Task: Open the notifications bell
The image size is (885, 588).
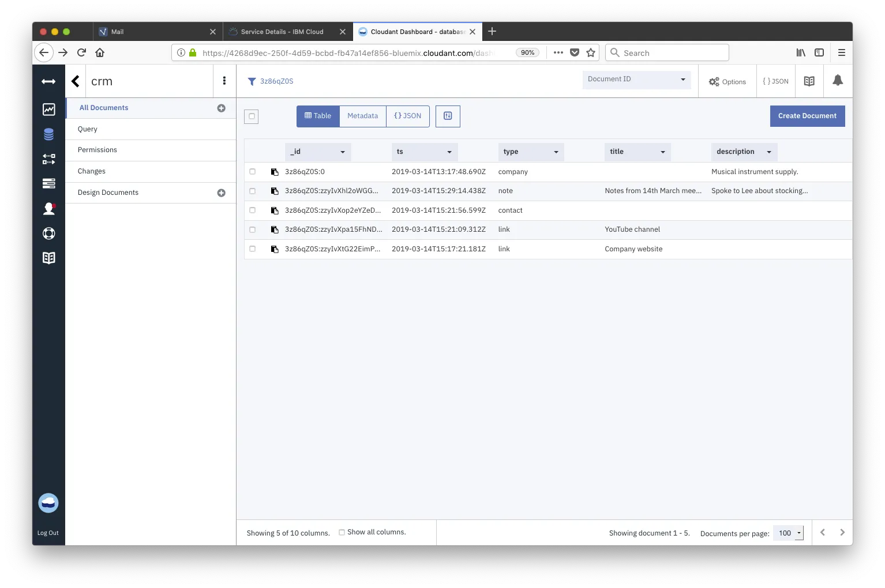Action: [838, 81]
